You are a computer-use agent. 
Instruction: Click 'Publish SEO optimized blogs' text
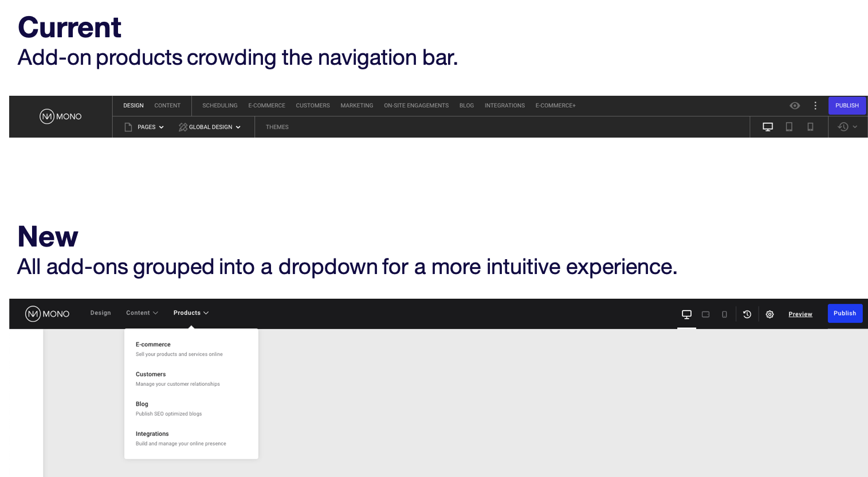(169, 414)
